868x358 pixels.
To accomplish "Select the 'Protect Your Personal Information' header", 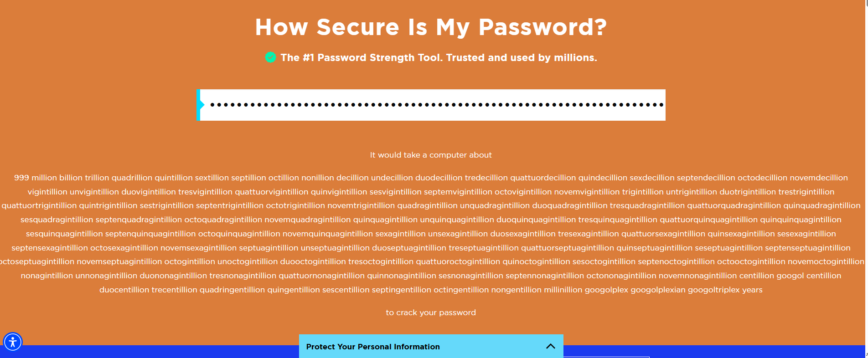I will click(372, 347).
